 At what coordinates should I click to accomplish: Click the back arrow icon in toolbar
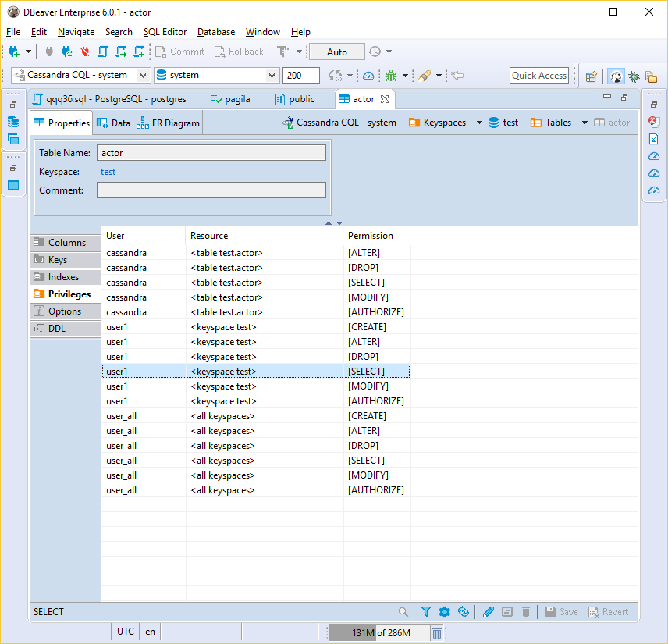pyautogui.click(x=457, y=76)
